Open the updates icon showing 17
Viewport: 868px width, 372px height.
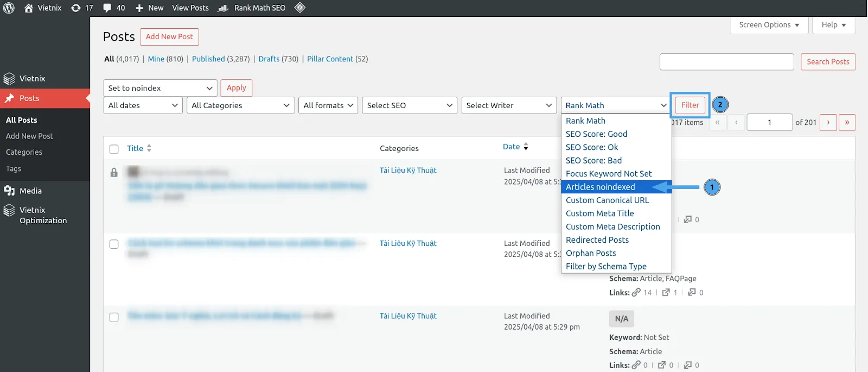(76, 8)
